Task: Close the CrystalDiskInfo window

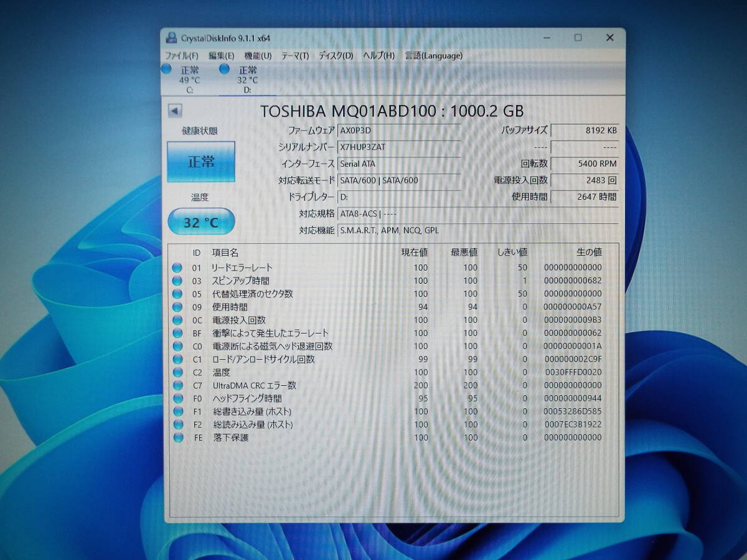Action: click(x=610, y=38)
